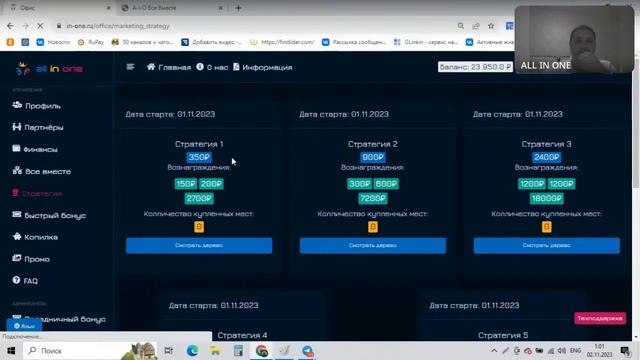Image resolution: width=640 pixels, height=360 pixels.
Task: View the tree for Стратегия 3
Action: click(x=547, y=246)
